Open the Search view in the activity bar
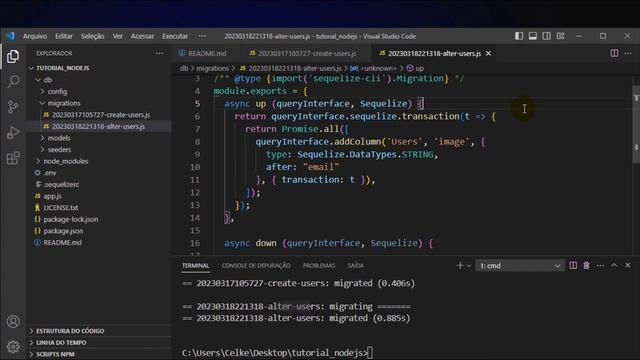The image size is (640, 360). (13, 81)
